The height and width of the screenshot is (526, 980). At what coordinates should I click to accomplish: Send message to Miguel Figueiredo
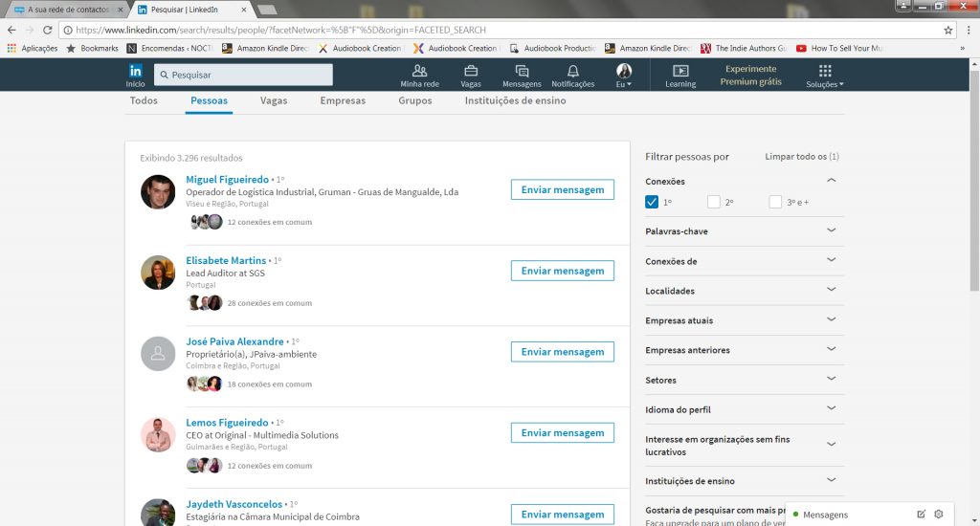(563, 189)
